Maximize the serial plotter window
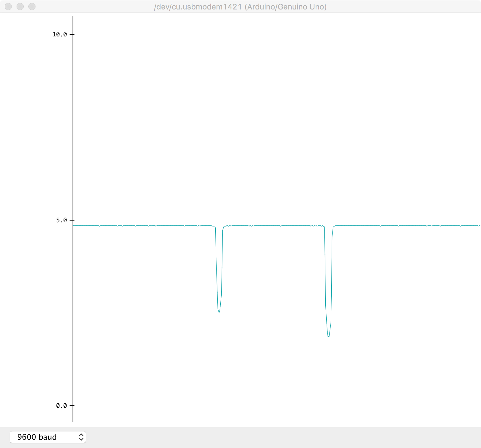Screen dimensions: 481x448 (32, 7)
